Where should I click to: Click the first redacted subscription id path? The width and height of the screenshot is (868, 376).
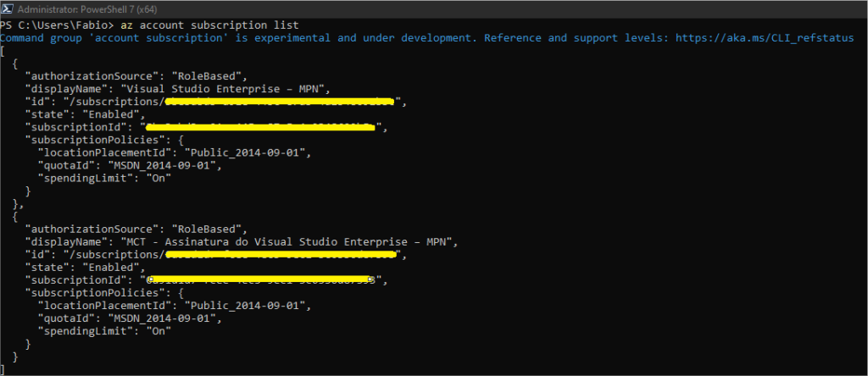pos(280,102)
